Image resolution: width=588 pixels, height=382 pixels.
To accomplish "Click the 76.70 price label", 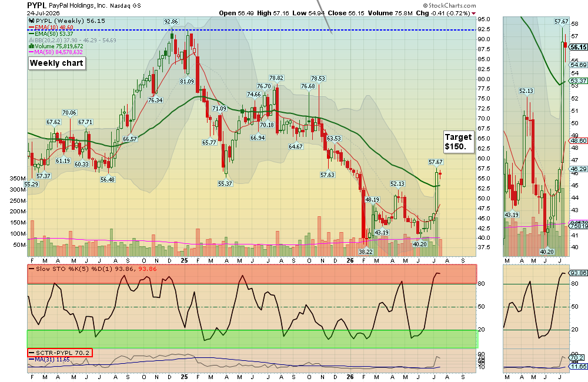I will pos(264,86).
